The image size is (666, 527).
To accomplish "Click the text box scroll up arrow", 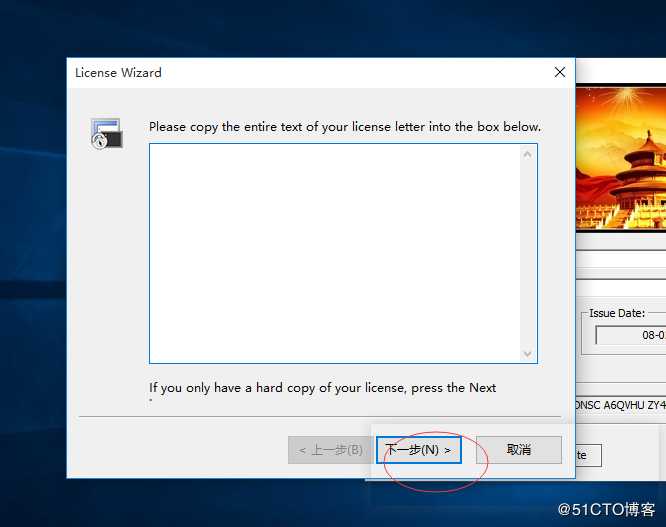I will tap(528, 155).
